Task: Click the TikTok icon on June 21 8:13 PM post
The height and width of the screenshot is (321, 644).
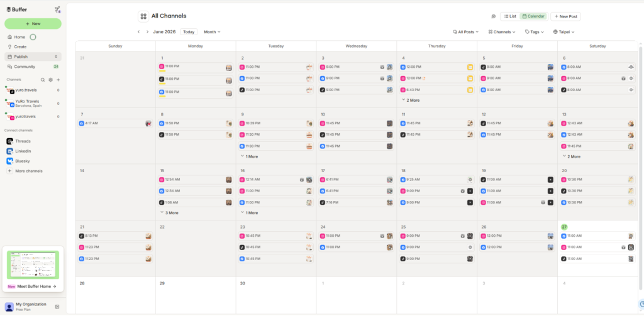Action: point(81,236)
